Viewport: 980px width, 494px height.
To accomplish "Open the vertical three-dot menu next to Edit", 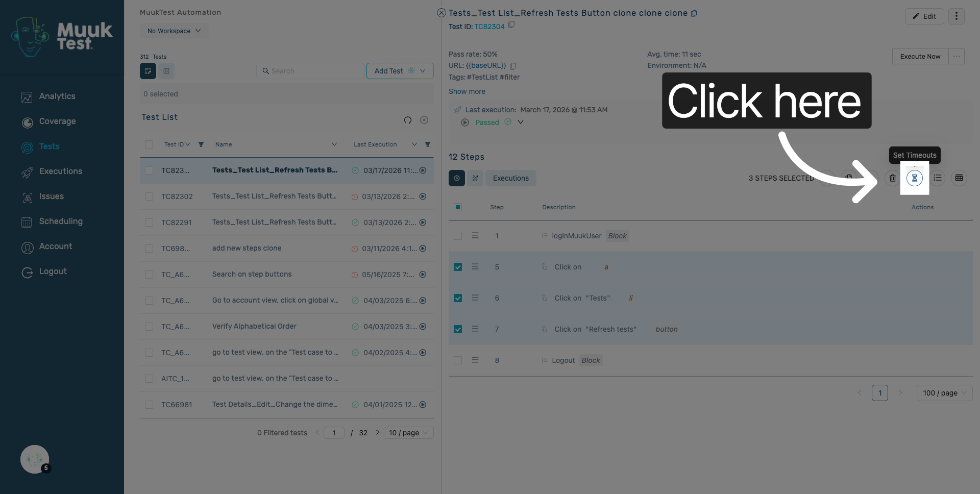I will coord(957,16).
